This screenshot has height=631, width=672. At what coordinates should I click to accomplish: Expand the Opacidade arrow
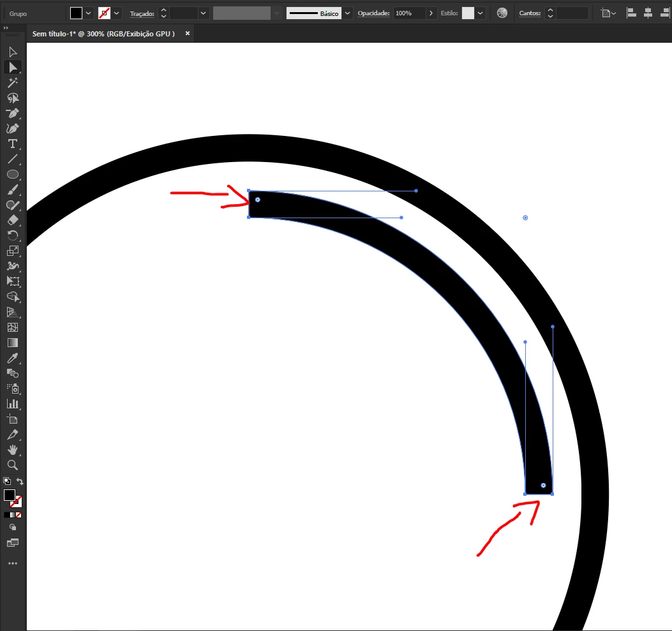click(431, 13)
